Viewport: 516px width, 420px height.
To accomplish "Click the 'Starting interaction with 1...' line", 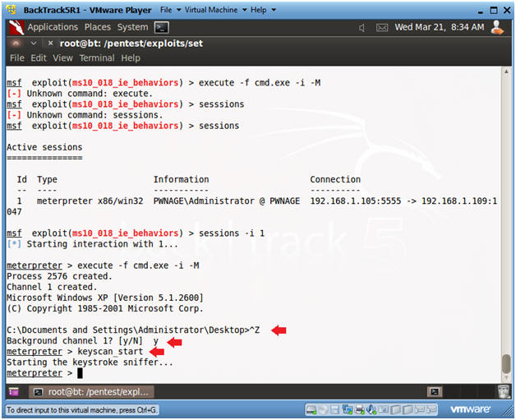I will [103, 244].
